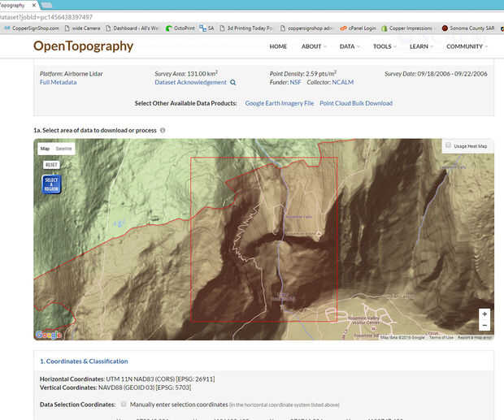504x420 pixels.
Task: Check Manually enter selection coordinates box
Action: coord(124,405)
